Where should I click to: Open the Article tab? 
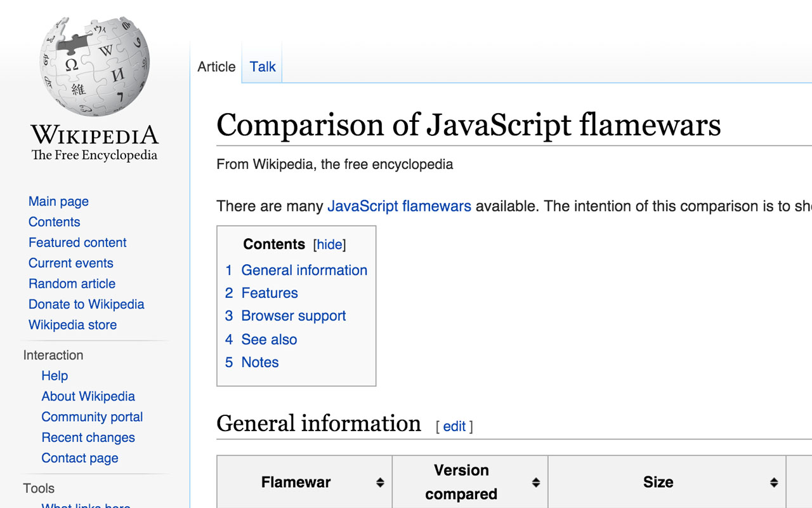(x=216, y=67)
